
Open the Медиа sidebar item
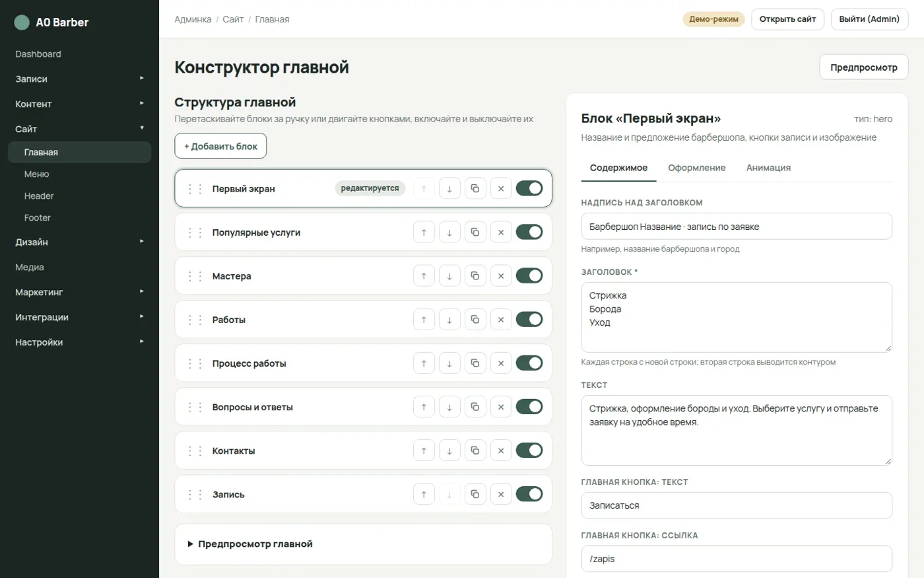click(x=79, y=267)
